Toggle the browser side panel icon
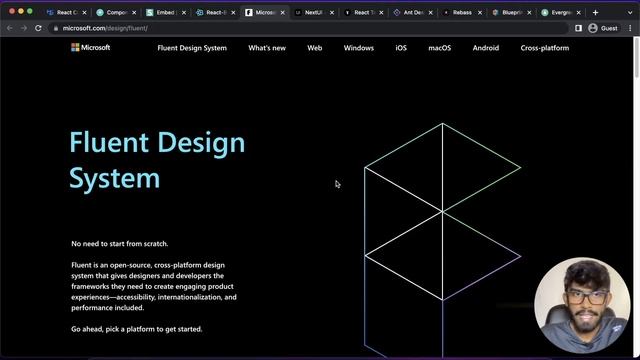This screenshot has height=360, width=640. [x=578, y=28]
